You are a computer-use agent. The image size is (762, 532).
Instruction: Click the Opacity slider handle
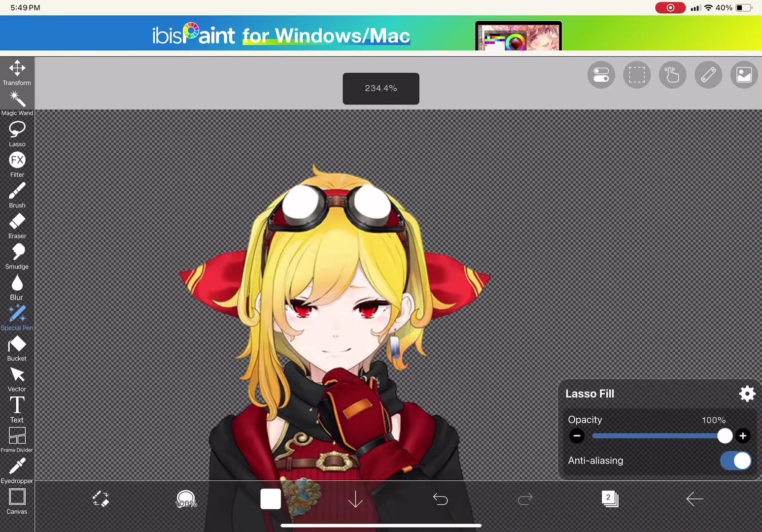(725, 436)
